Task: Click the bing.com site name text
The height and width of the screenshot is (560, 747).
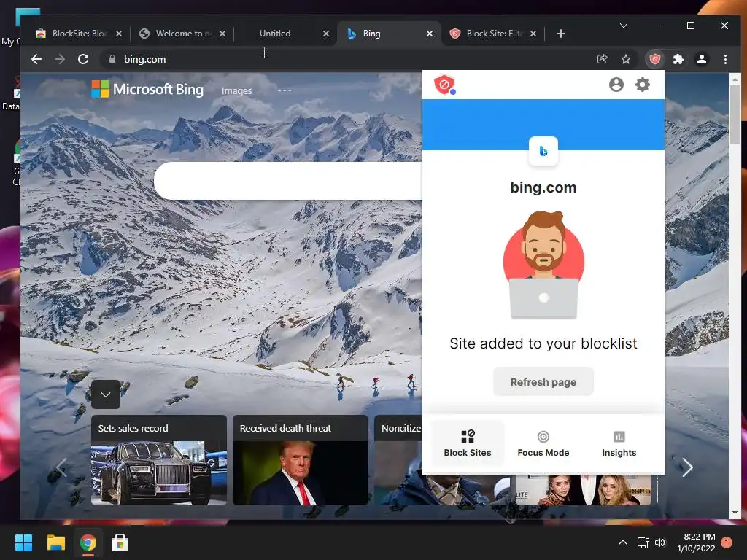Action: click(x=543, y=187)
